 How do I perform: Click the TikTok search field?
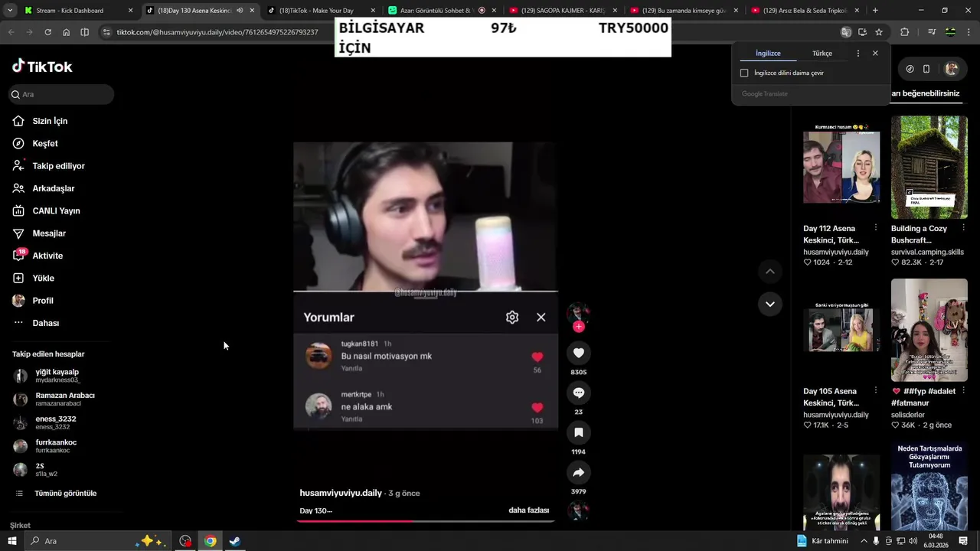click(x=61, y=94)
